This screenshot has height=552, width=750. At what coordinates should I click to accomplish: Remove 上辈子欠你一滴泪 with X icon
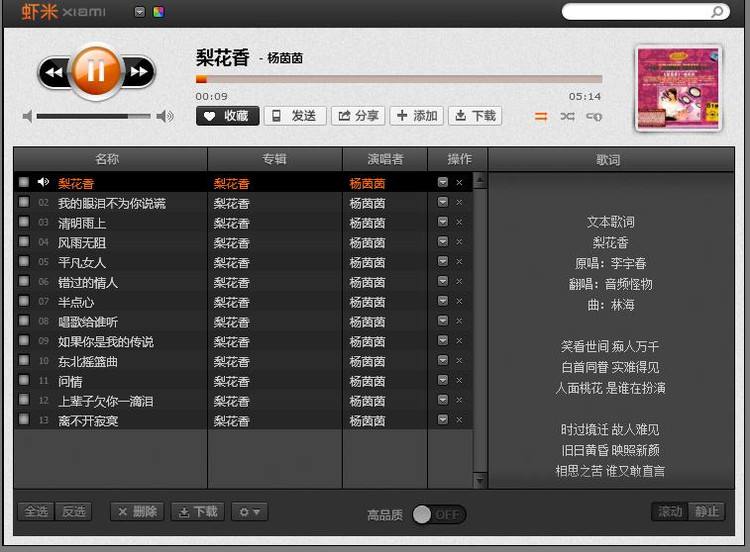[459, 400]
